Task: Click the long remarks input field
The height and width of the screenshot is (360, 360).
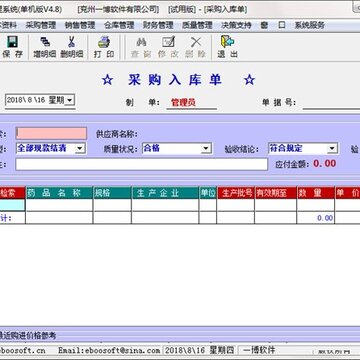Action: (142, 164)
